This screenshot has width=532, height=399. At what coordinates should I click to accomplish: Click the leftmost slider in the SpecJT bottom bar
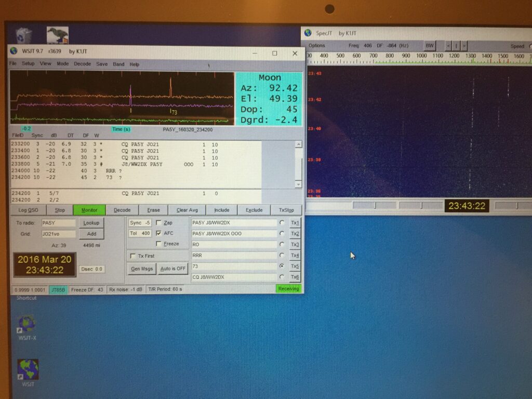pos(375,205)
